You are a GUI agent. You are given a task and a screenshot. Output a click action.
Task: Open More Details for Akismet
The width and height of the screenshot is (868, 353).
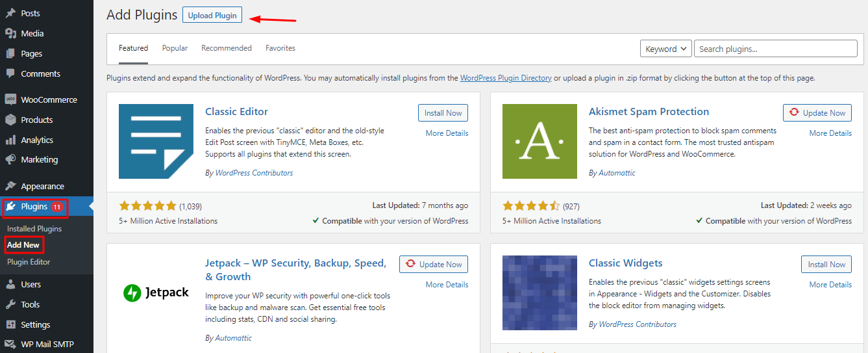click(x=830, y=133)
